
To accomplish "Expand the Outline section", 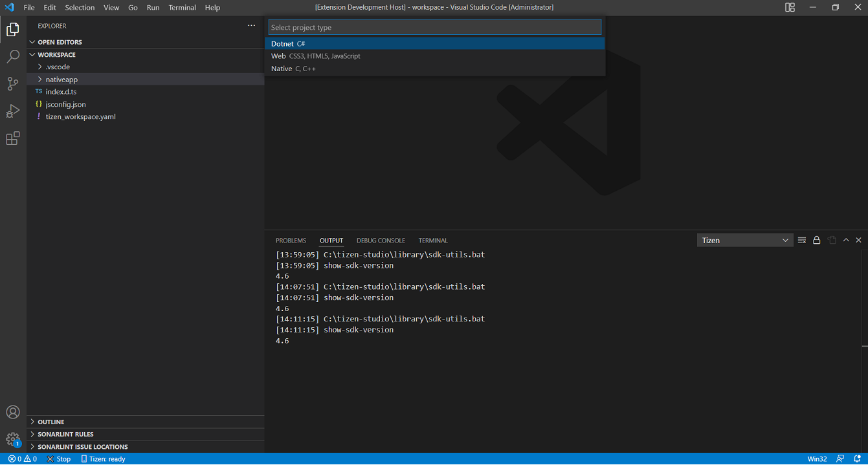I will coord(51,422).
